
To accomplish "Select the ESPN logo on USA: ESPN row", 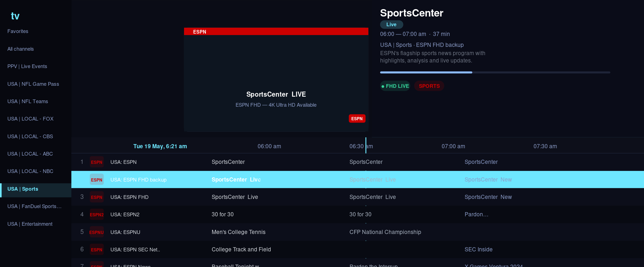I will point(97,162).
